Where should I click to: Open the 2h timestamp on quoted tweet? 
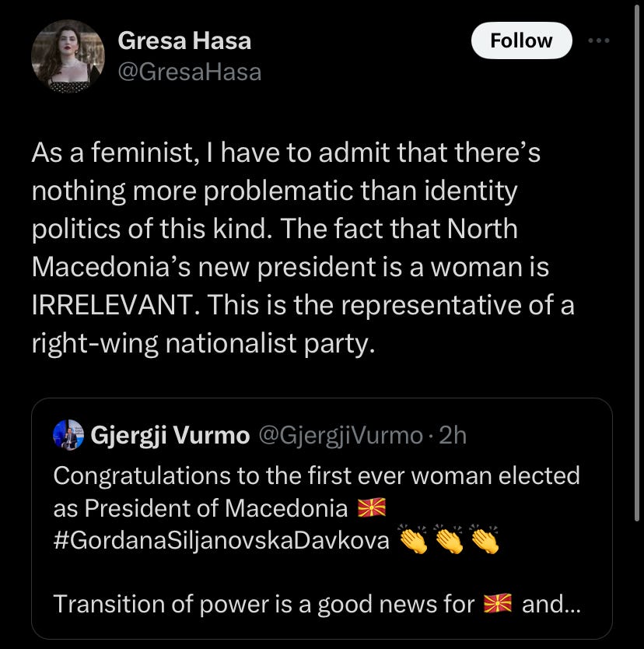453,435
